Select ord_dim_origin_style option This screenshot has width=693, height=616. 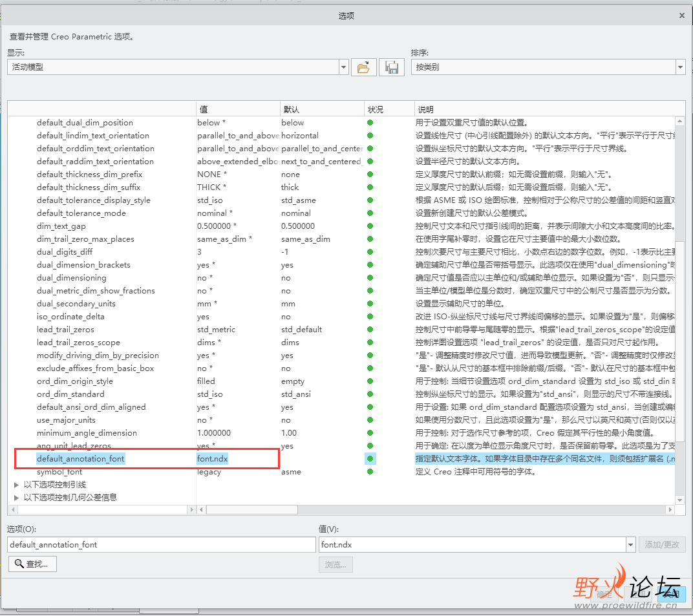coord(75,381)
